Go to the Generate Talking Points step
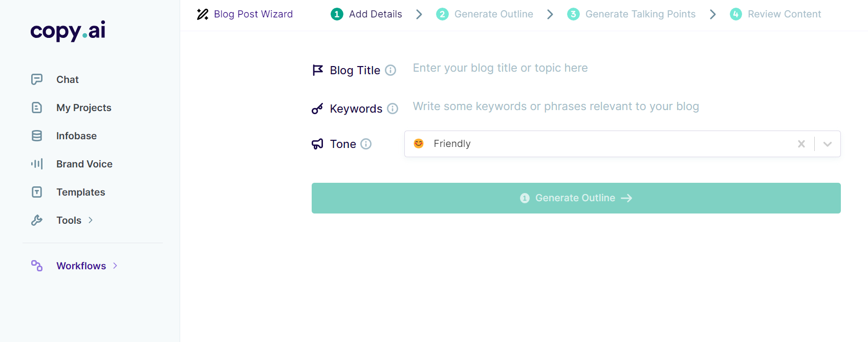This screenshot has width=868, height=342. [640, 14]
